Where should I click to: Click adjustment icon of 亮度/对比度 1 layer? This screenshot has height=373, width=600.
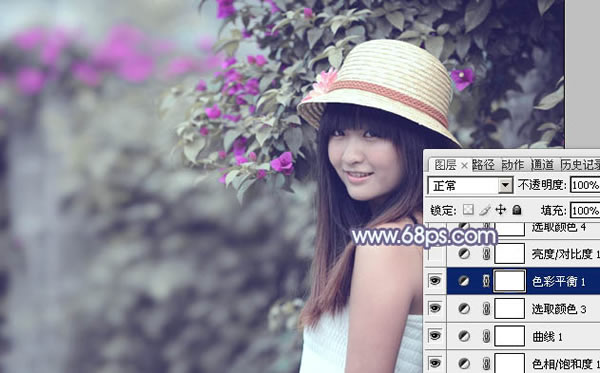pos(464,254)
